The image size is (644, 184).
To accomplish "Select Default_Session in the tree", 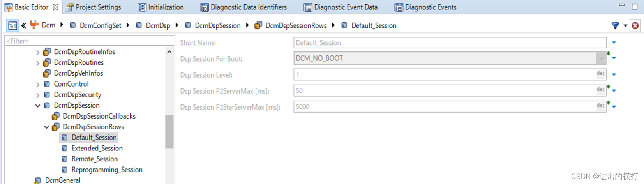I will point(94,137).
